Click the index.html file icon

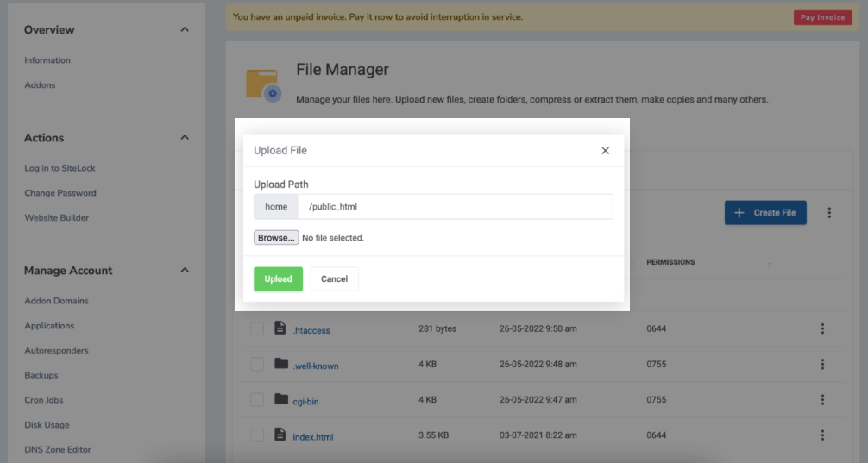280,435
